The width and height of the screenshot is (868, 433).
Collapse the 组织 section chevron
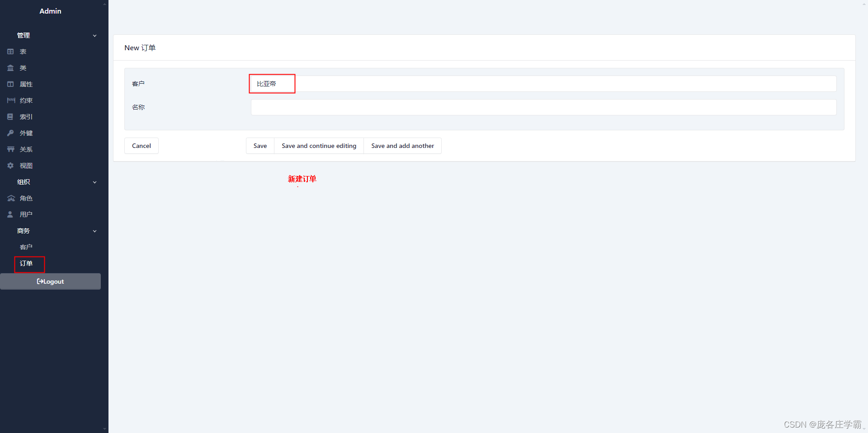pos(94,182)
